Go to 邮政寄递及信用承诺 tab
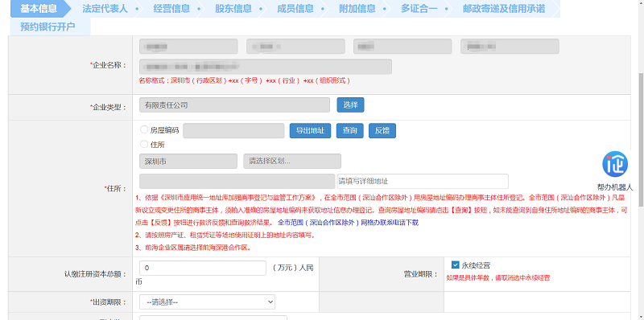The image size is (644, 320). tap(504, 9)
